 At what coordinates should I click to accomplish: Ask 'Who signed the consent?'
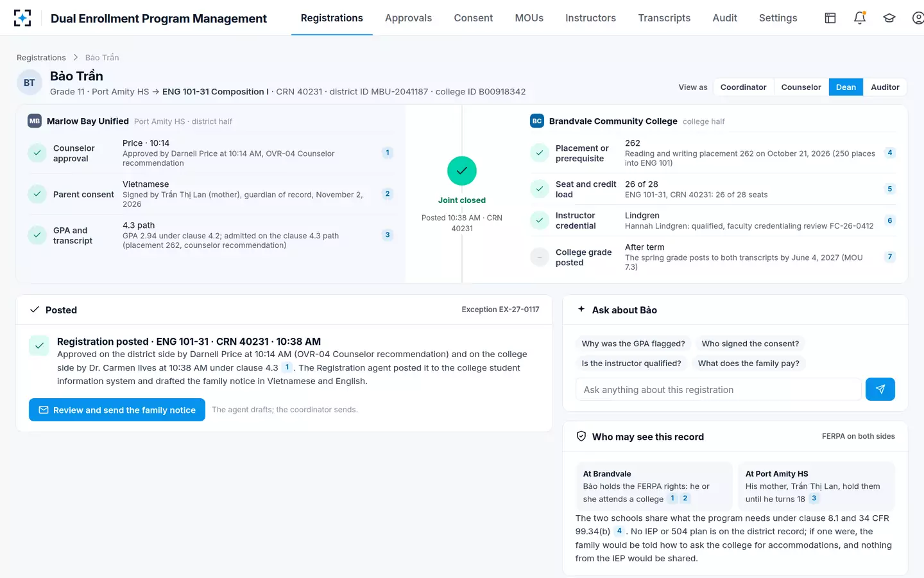tap(750, 344)
